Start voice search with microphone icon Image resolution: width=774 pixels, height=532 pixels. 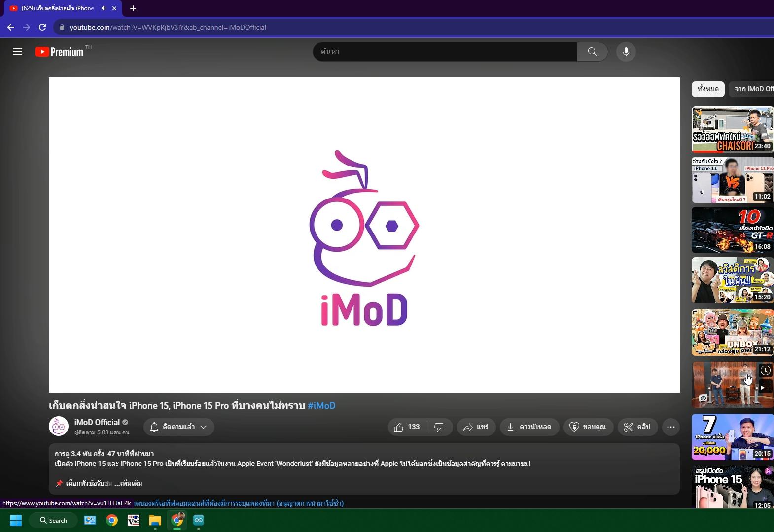[x=626, y=52]
